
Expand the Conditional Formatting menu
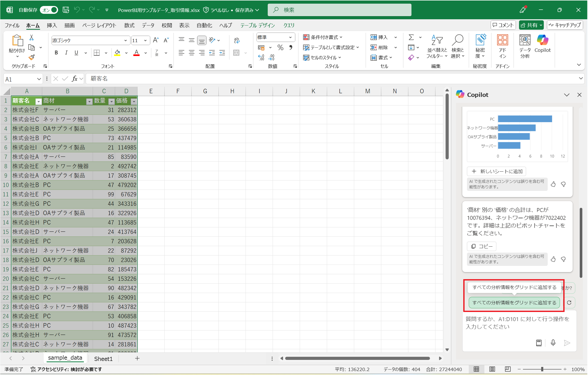pyautogui.click(x=322, y=37)
